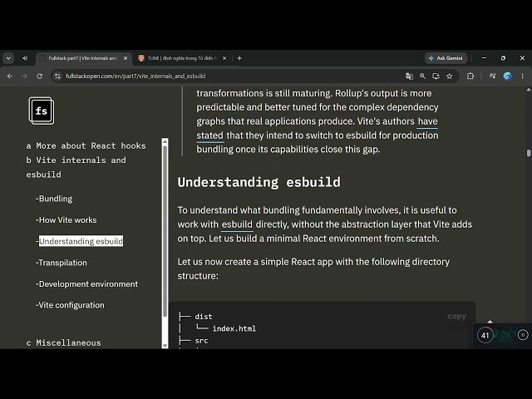Click 'src' in the code block
Viewport: 532px width, 399px height.
[201, 341]
